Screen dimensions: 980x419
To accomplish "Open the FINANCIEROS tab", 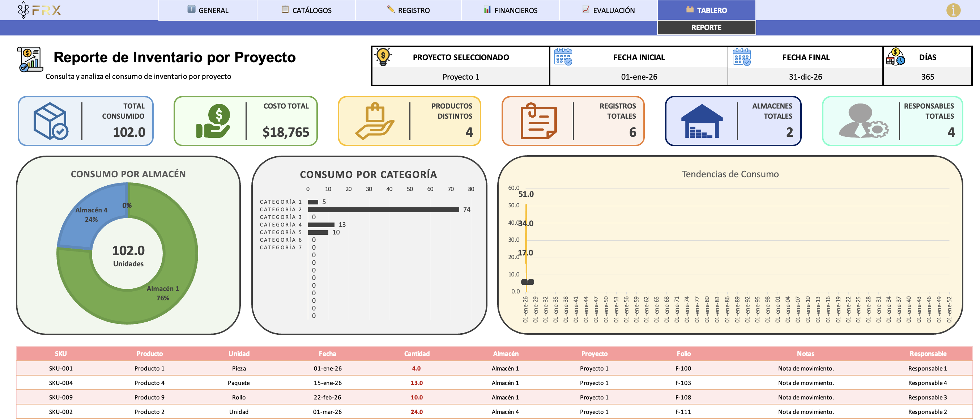I will (510, 10).
